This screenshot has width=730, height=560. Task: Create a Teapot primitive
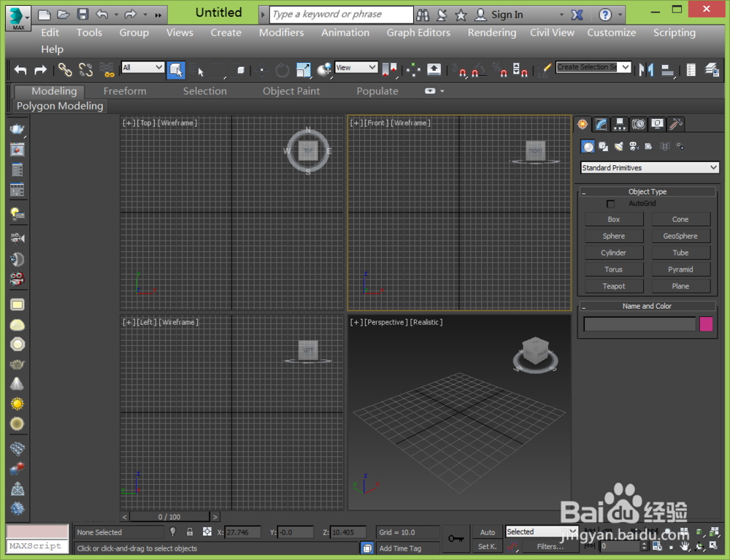point(614,286)
